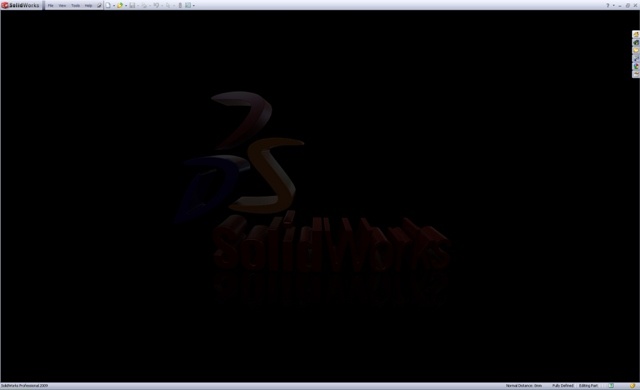Click the pin icon next to Help menu
This screenshot has height=390, width=640.
click(99, 5)
